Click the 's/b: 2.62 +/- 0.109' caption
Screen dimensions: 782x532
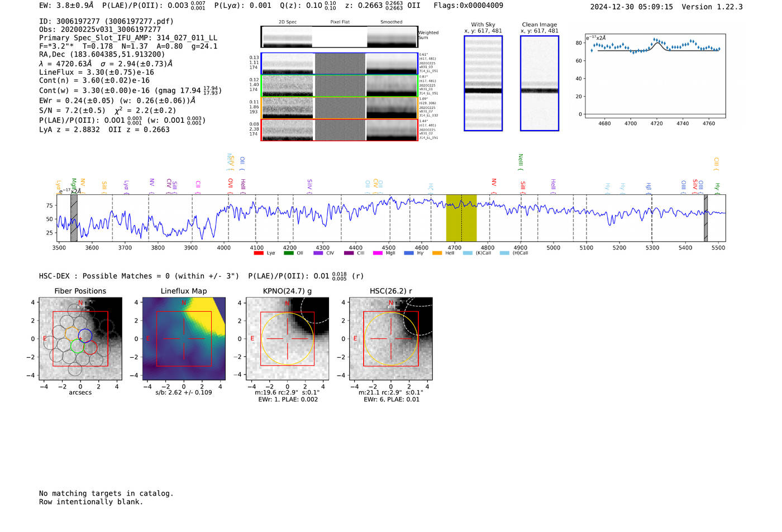[184, 392]
